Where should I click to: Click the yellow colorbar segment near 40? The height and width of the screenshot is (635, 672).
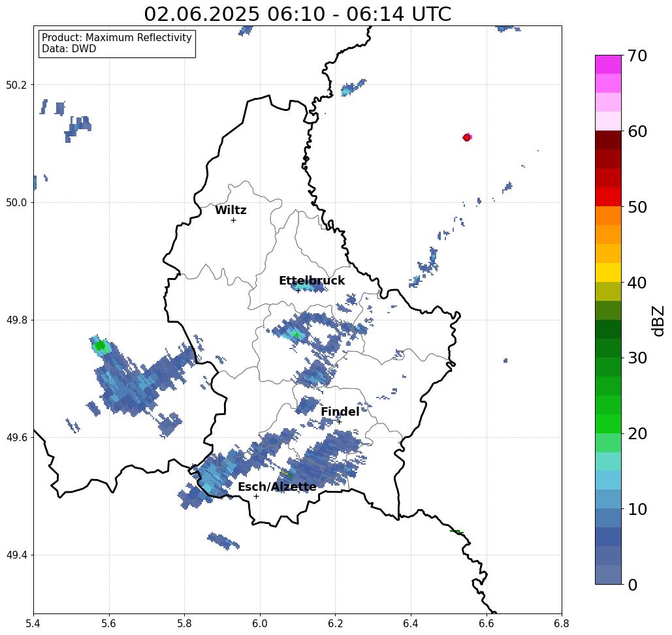(608, 272)
